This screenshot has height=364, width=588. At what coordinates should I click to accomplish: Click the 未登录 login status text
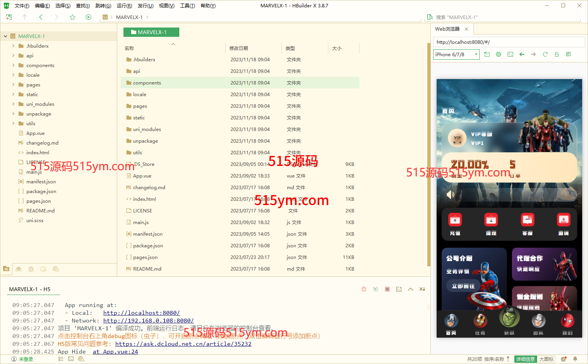[26, 359]
